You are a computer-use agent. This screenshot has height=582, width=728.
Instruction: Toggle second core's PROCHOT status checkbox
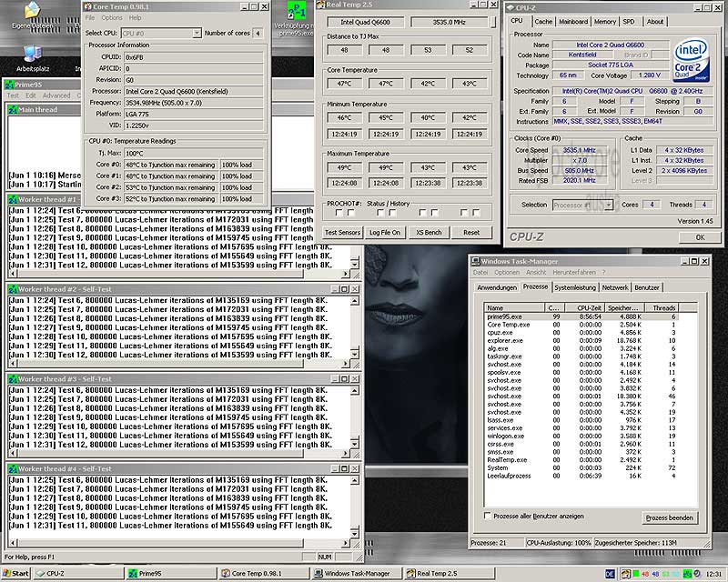tap(380, 213)
